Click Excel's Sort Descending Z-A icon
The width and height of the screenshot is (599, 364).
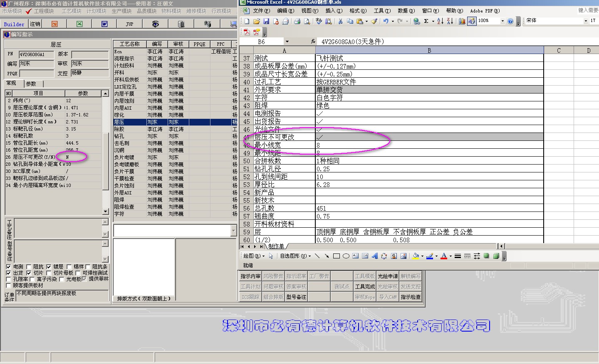450,21
